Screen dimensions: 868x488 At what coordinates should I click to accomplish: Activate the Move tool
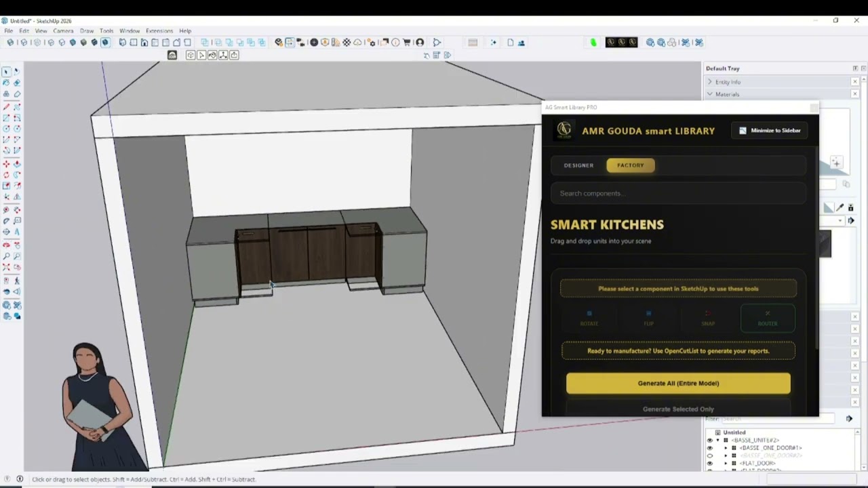[6, 164]
